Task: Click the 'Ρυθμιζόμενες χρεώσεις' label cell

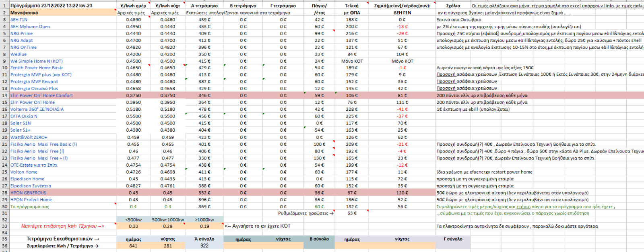Action: coord(306,213)
